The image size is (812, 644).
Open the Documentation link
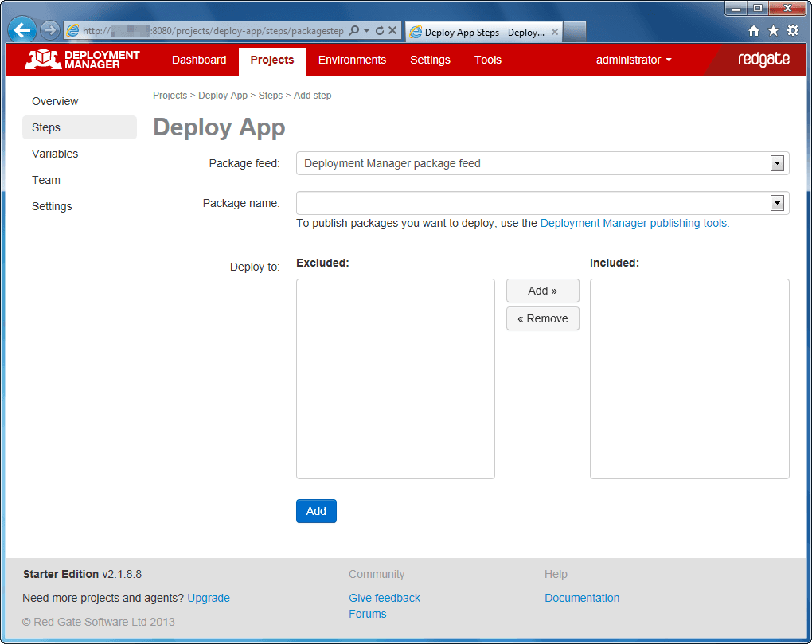coord(582,598)
